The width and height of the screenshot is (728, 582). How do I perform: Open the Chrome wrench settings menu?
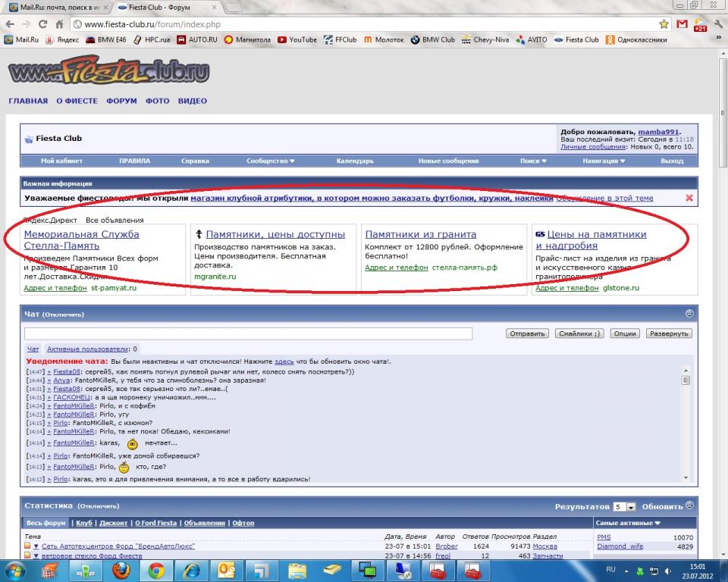click(717, 24)
